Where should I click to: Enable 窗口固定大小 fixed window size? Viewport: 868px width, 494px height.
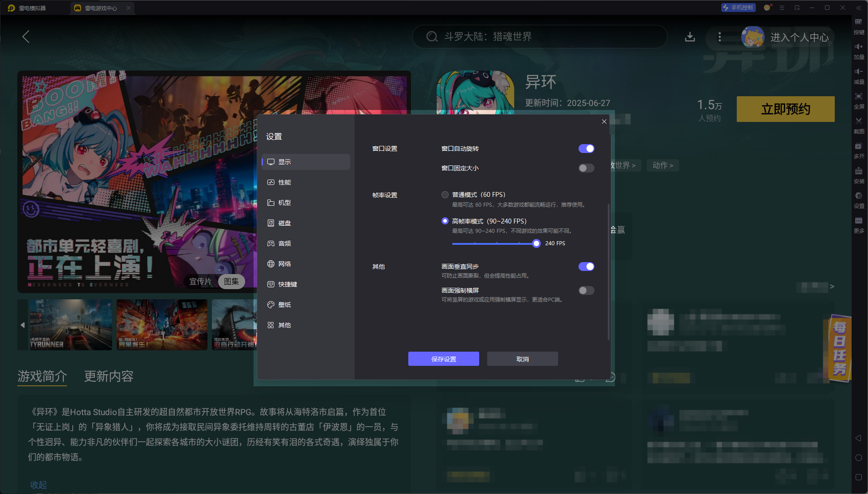(586, 168)
